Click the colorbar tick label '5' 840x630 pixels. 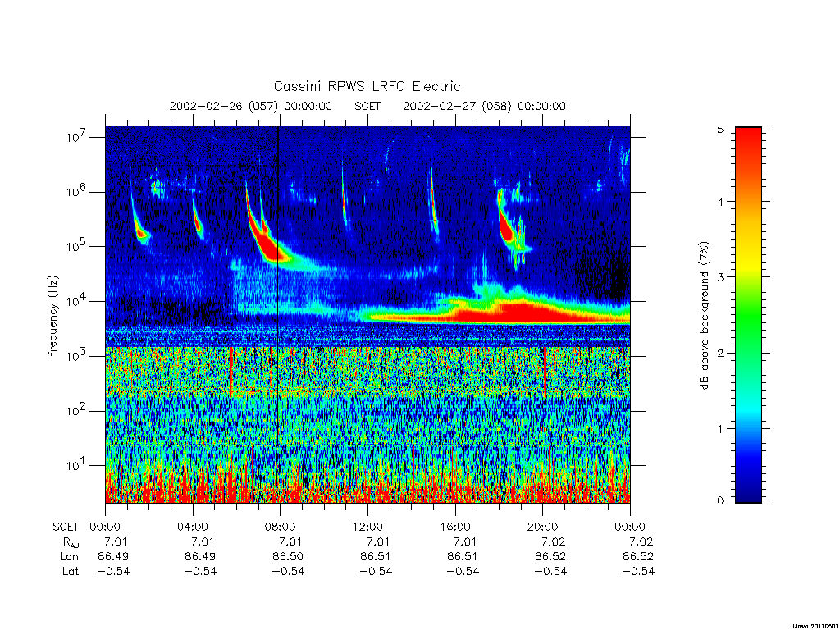[x=720, y=129]
